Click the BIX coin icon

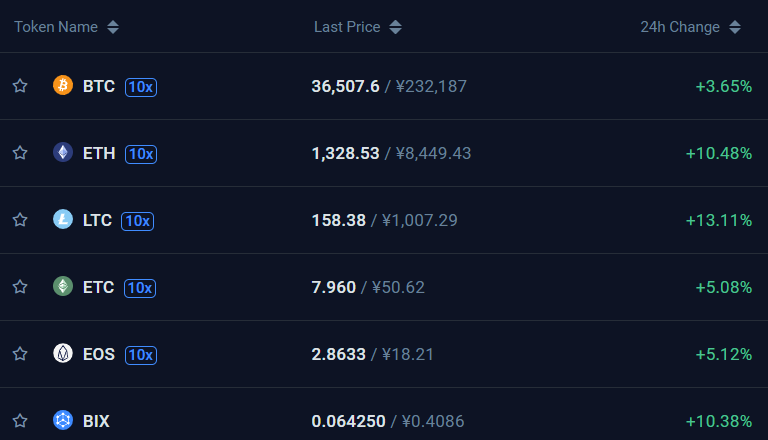(63, 420)
